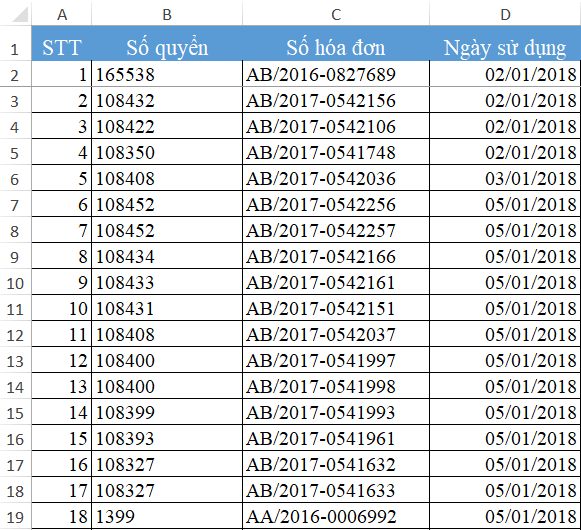Select cell containing 108434

[167, 256]
